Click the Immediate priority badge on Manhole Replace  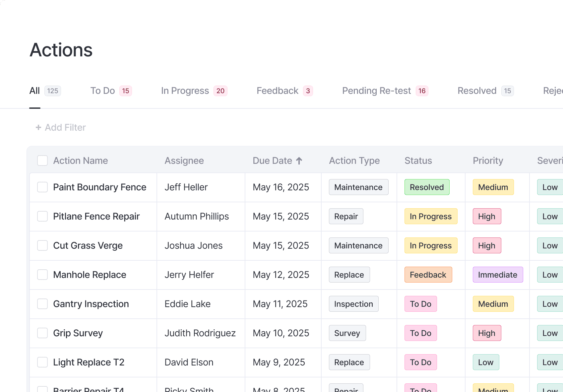tap(498, 275)
